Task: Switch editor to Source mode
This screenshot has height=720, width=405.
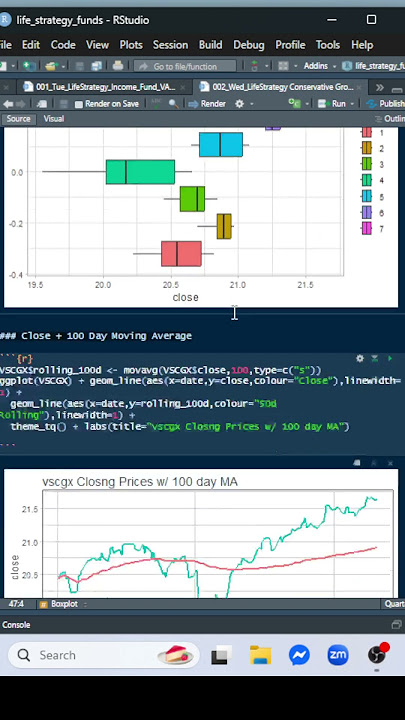Action: click(x=18, y=119)
